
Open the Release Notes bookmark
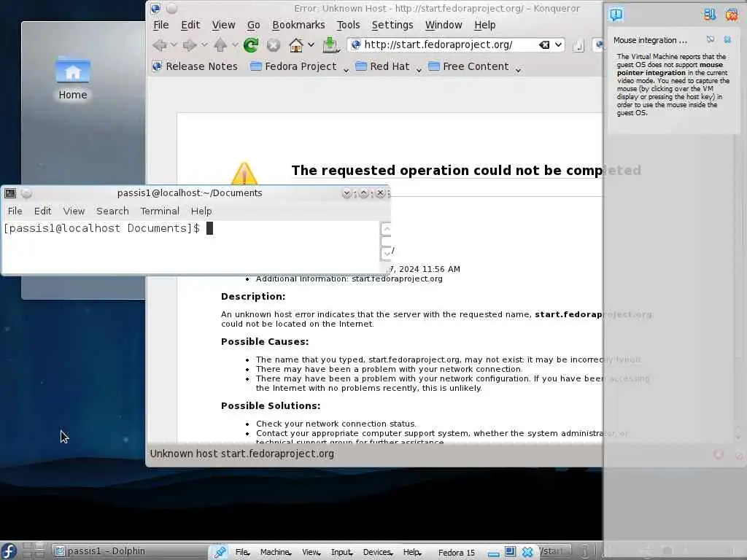195,66
